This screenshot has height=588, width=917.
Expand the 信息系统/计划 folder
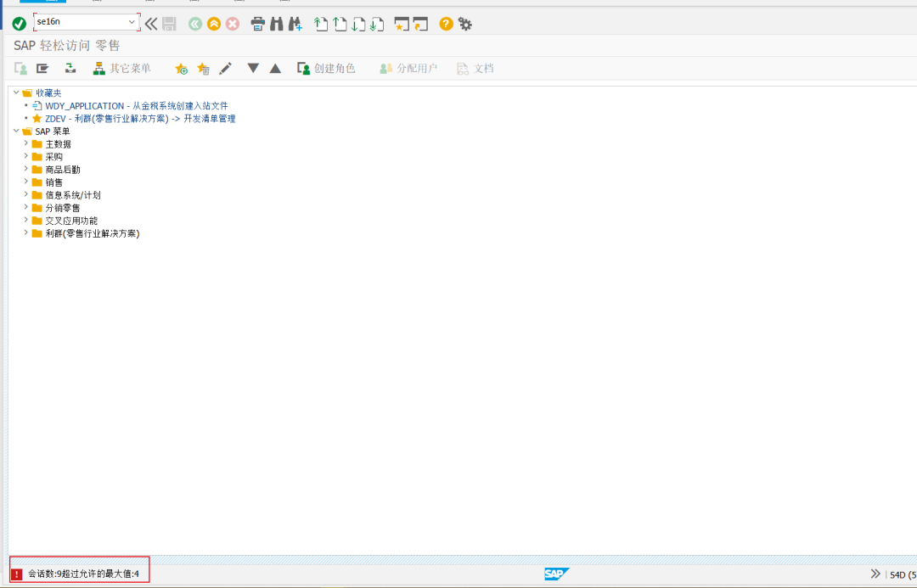[25, 194]
